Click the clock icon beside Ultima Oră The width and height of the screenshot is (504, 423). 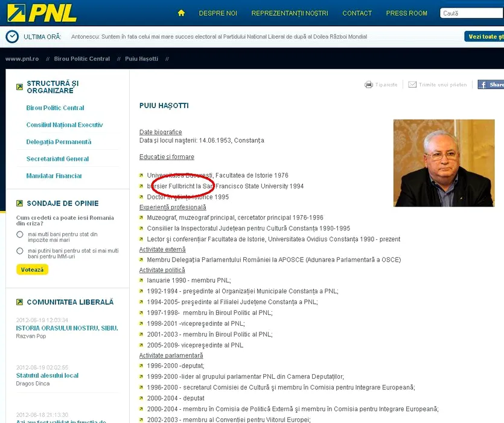tap(12, 37)
